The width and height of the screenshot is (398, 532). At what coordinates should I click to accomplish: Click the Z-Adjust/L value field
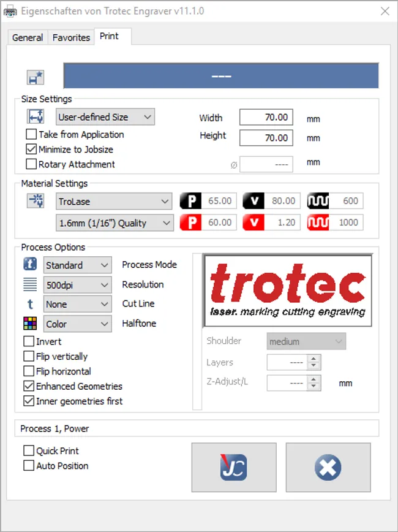coord(288,382)
